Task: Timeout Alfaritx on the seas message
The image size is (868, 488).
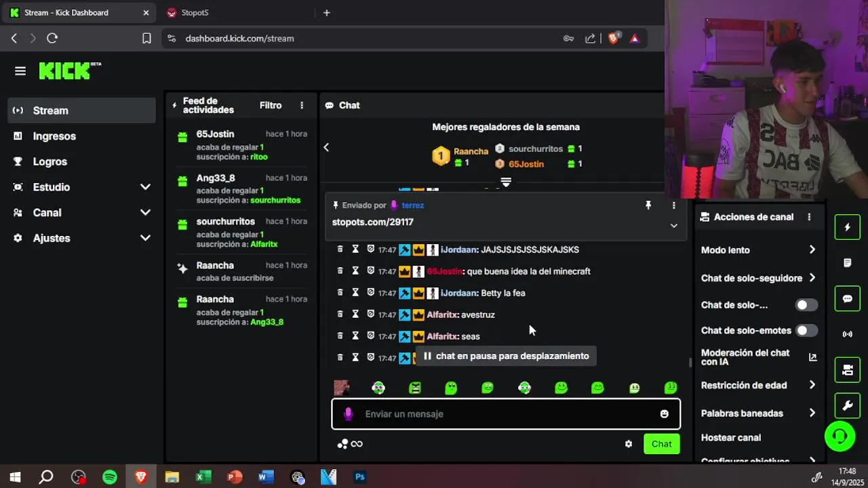Action: pos(355,336)
